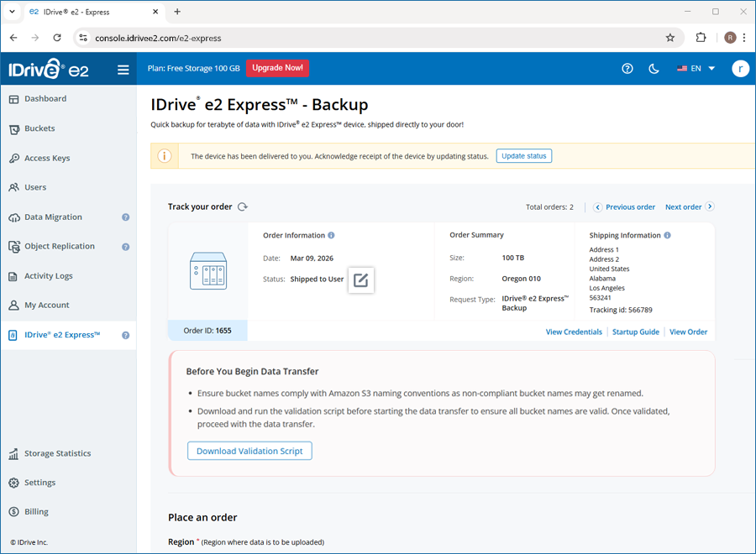Click the Storage Statistics chart icon
The width and height of the screenshot is (756, 554).
pos(13,454)
